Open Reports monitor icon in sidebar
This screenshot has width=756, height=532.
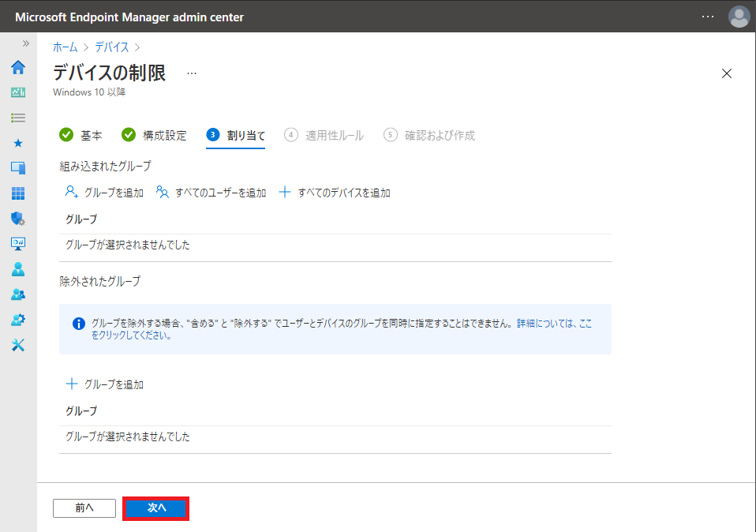click(18, 244)
